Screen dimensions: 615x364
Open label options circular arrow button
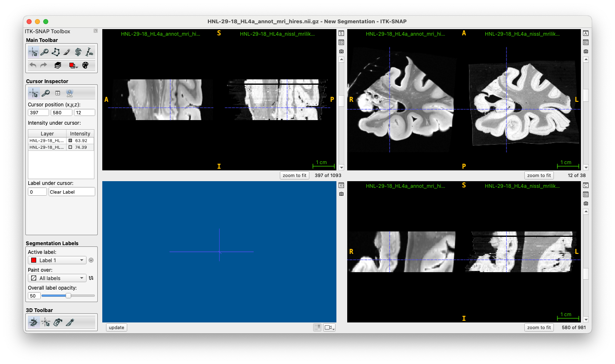click(91, 260)
